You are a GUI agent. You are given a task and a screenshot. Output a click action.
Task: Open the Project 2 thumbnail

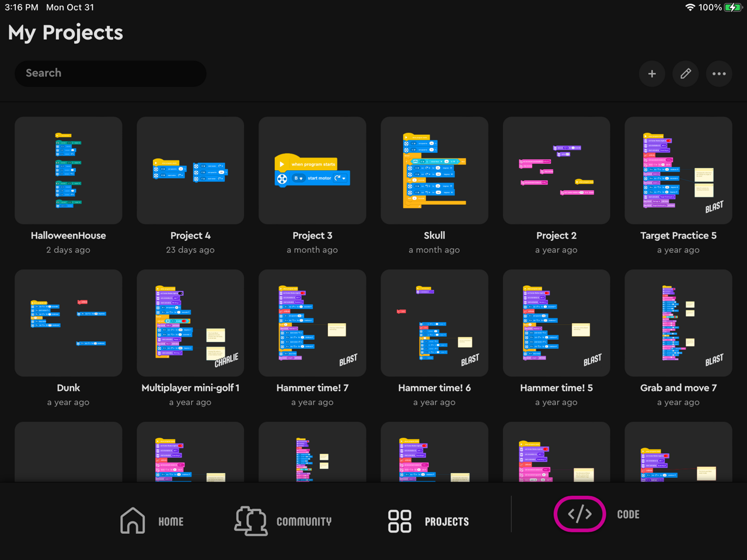click(556, 170)
